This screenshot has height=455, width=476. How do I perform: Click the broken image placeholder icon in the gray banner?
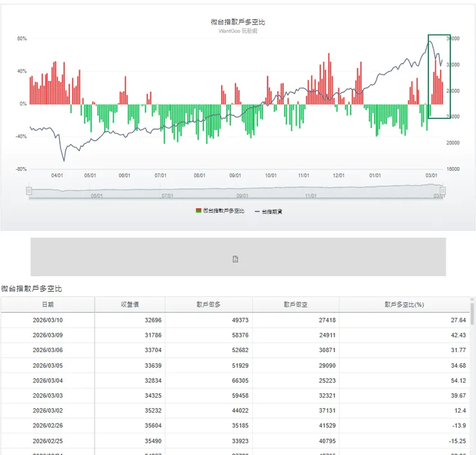[235, 259]
